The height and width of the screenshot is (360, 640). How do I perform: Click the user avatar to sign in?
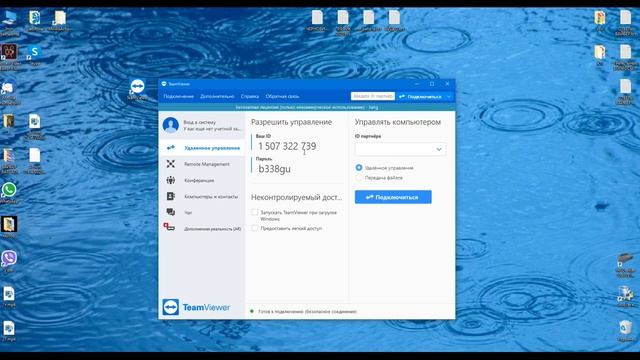point(171,125)
